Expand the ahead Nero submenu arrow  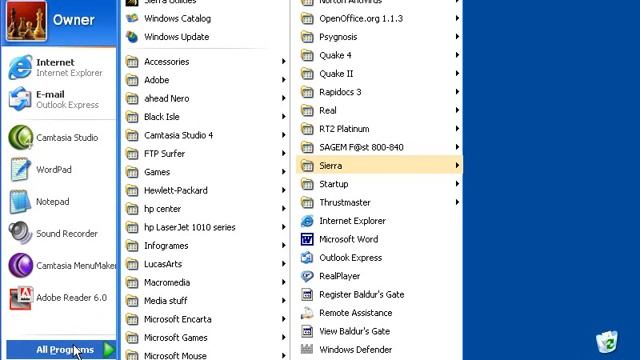283,98
